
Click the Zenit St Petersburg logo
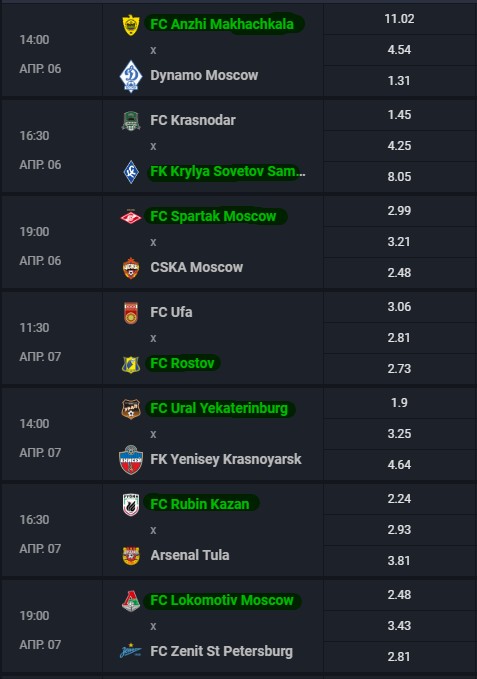coord(131,651)
